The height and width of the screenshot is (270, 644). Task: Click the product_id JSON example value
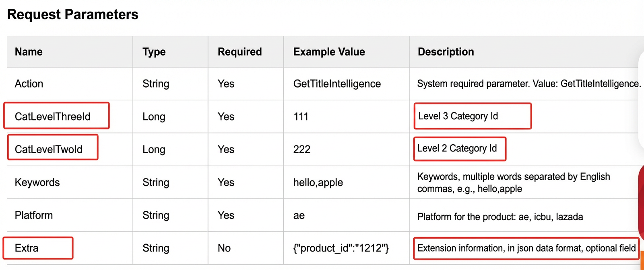341,248
